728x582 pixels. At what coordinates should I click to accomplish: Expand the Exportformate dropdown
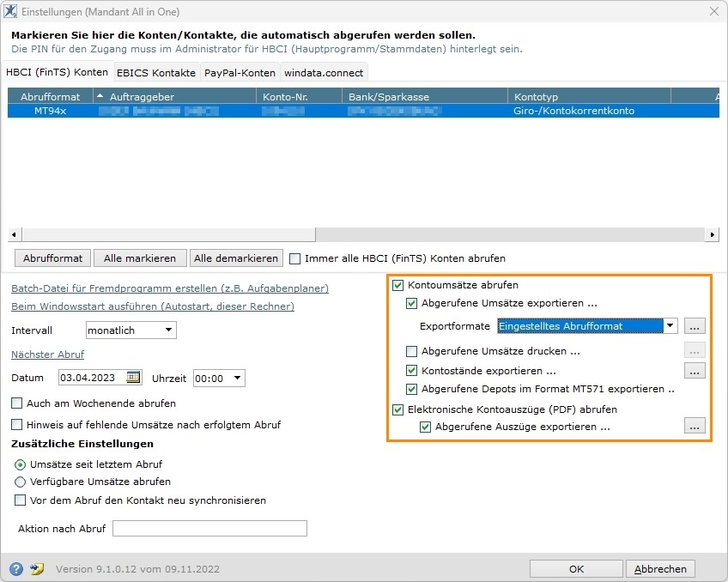coord(670,326)
